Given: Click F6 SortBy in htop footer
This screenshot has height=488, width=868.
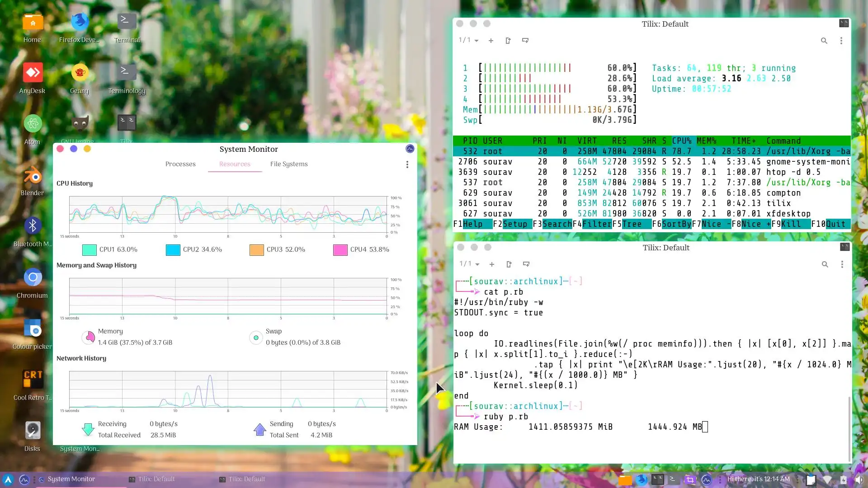Looking at the screenshot, I should click(676, 224).
